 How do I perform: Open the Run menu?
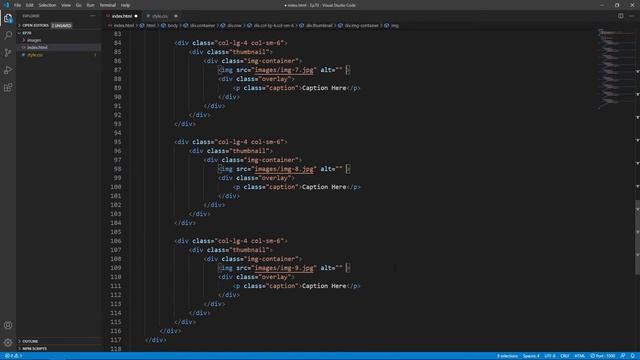90,5
